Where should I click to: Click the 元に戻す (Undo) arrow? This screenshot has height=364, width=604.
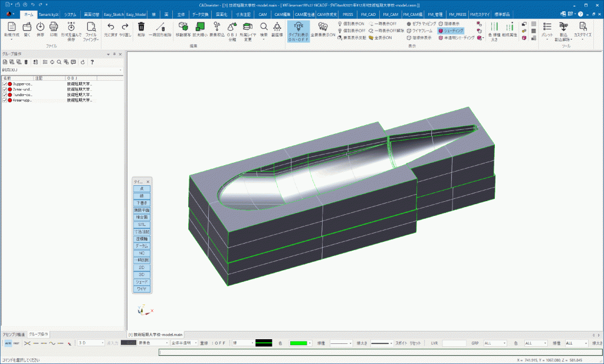pos(111,28)
